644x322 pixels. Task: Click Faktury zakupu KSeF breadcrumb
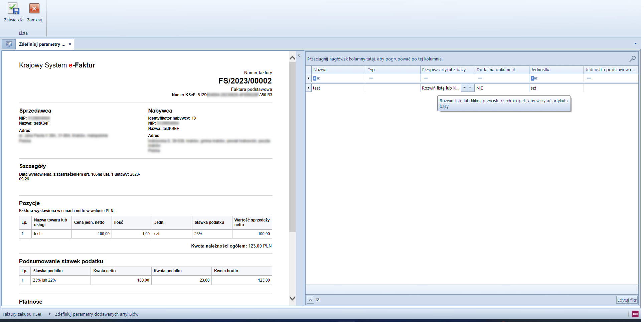click(22, 314)
